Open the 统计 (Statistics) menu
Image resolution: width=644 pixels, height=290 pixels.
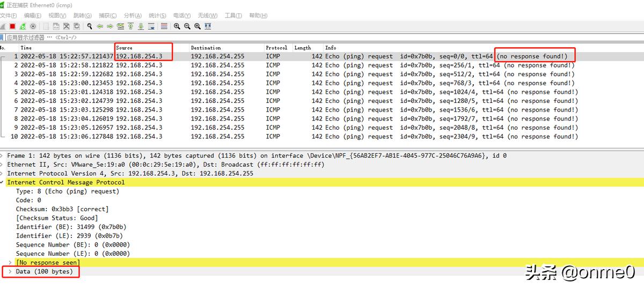click(157, 16)
